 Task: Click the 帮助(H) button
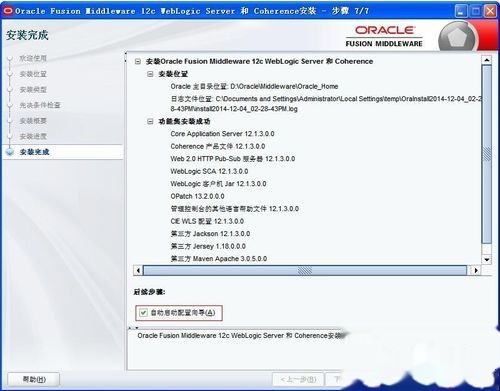coord(34,379)
